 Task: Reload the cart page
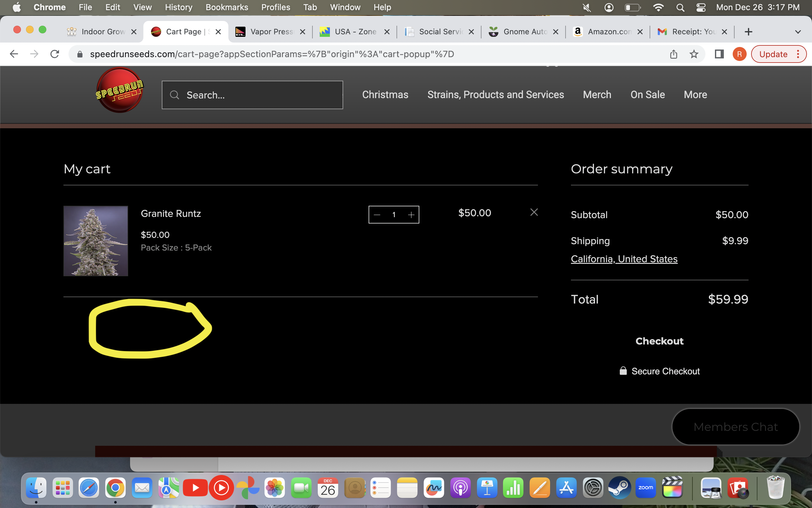pyautogui.click(x=55, y=54)
